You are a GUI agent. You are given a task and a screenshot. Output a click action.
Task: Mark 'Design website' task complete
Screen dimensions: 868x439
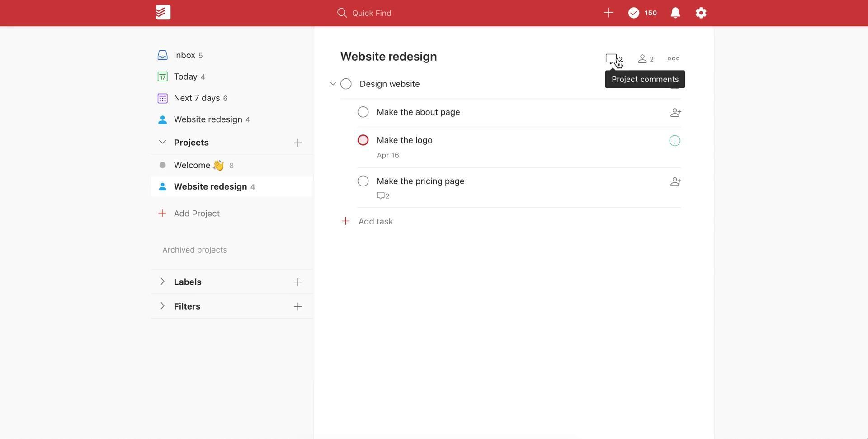(346, 84)
